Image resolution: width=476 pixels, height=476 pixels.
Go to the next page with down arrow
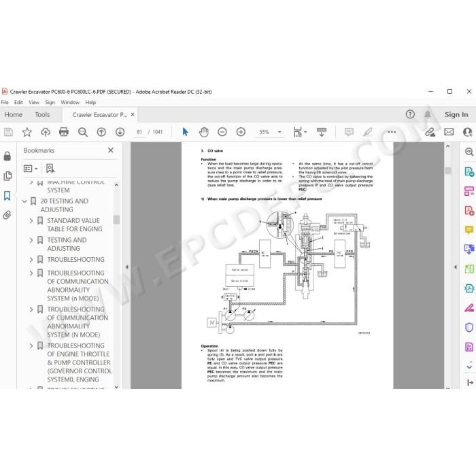click(x=120, y=132)
